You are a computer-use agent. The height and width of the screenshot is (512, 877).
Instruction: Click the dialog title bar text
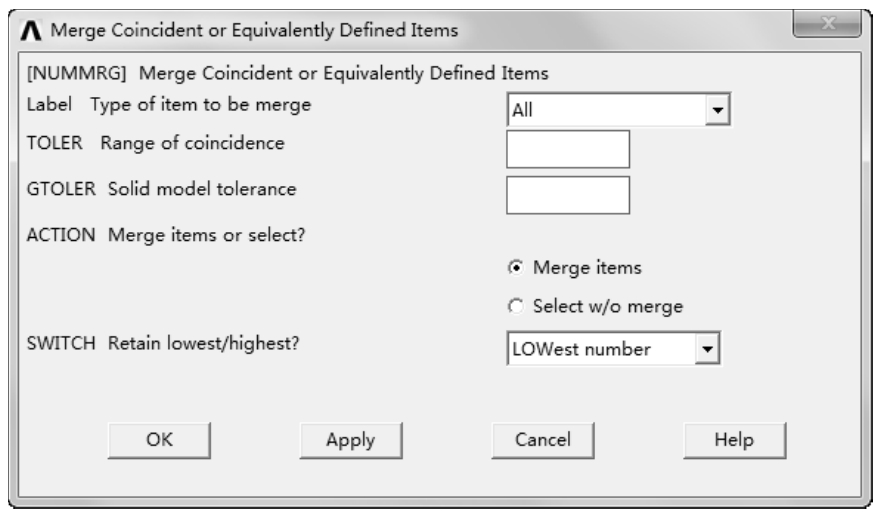pyautogui.click(x=254, y=30)
